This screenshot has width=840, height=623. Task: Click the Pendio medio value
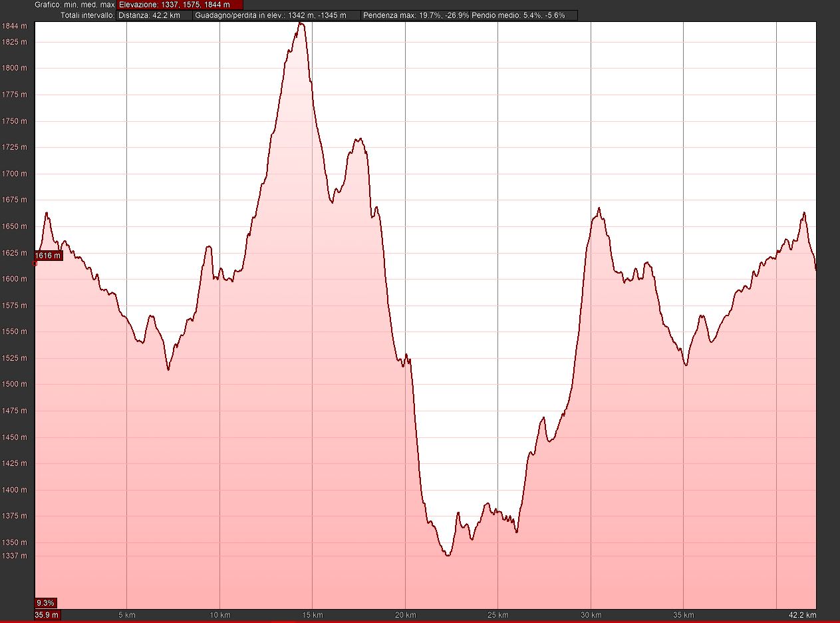(523, 15)
